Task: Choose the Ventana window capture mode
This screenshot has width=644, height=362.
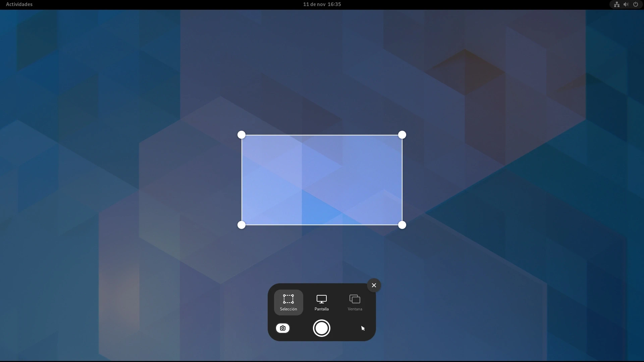Action: pos(355,302)
